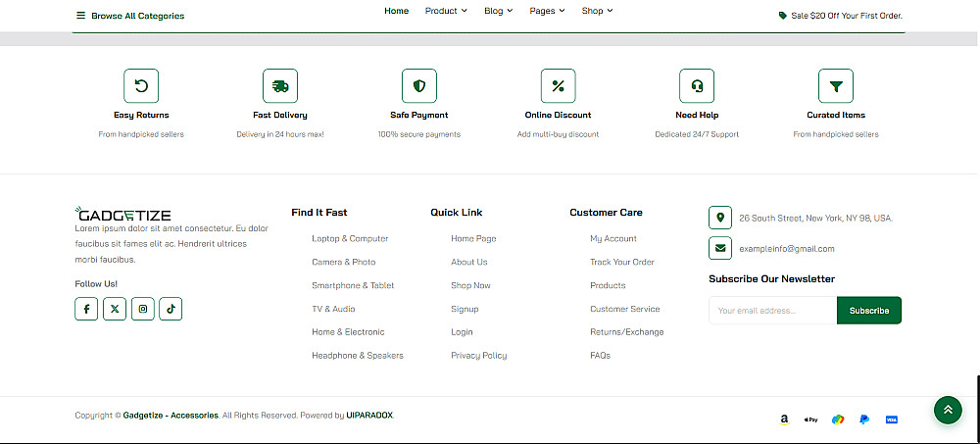
Task: Open the Signup link
Action: [465, 309]
